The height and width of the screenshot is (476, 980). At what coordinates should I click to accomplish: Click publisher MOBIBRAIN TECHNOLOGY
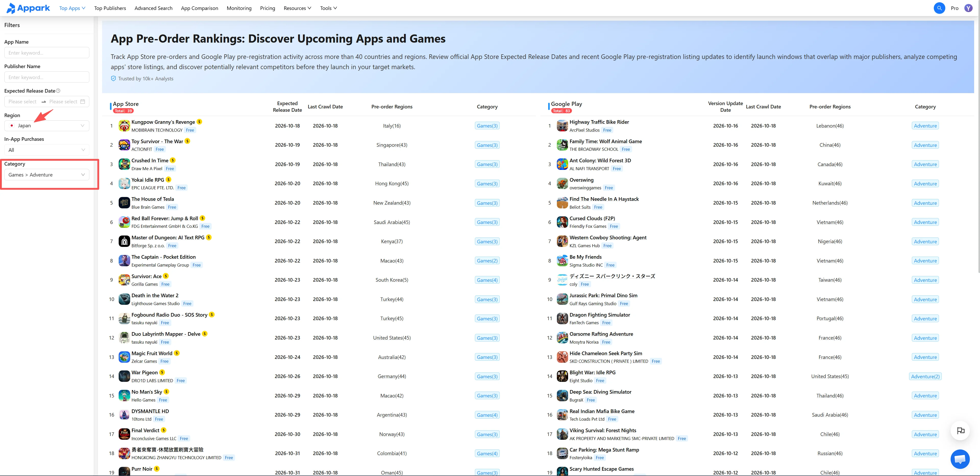click(157, 130)
